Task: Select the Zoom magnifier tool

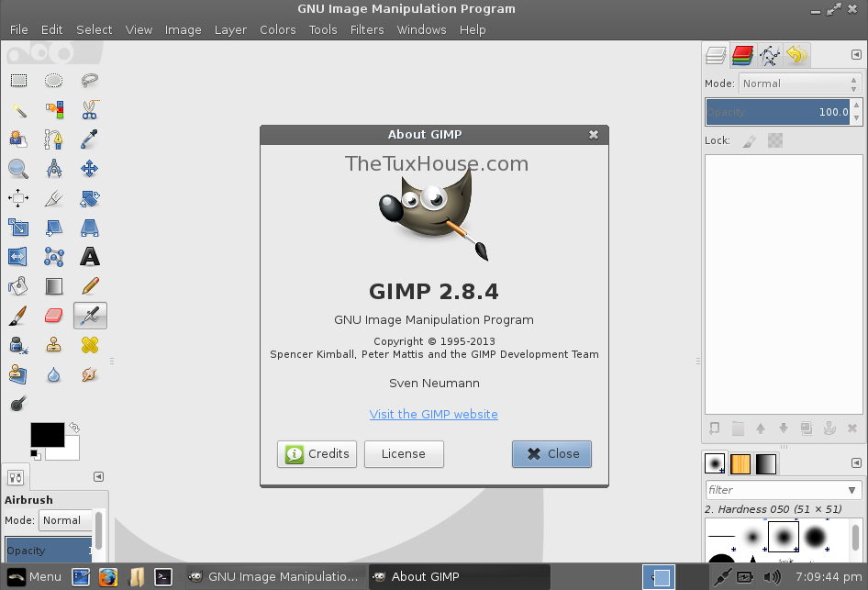Action: 18,169
